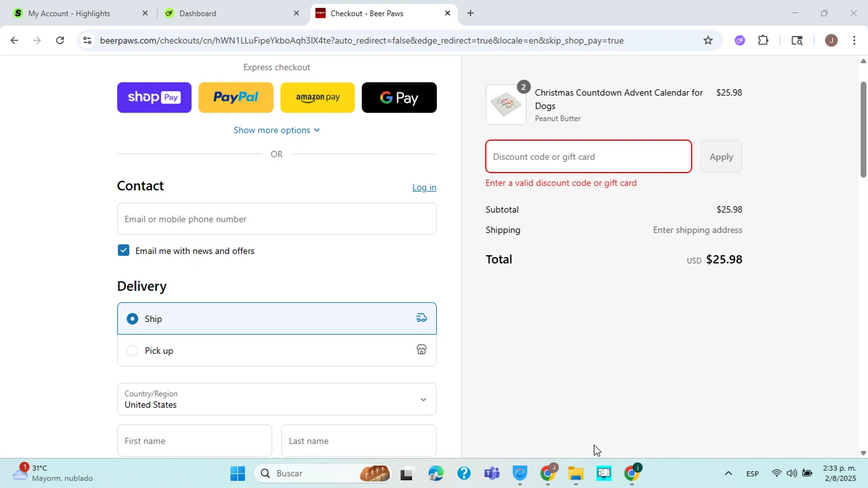This screenshot has height=488, width=868.
Task: Click the store pickup icon
Action: click(x=421, y=349)
